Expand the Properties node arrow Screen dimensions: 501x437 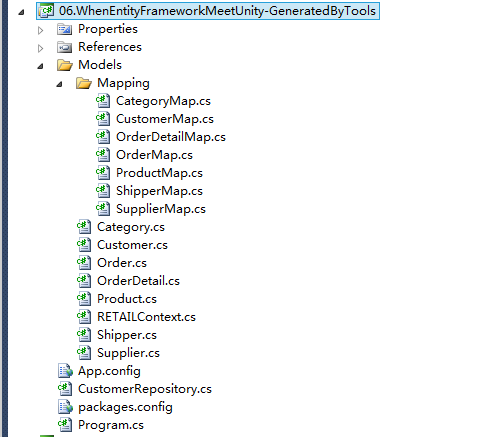pos(40,30)
